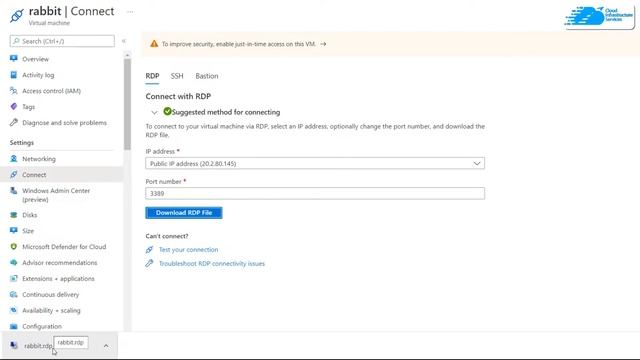Viewport: 640px width, 360px height.
Task: Switch to the Bastion tab
Action: [x=207, y=76]
